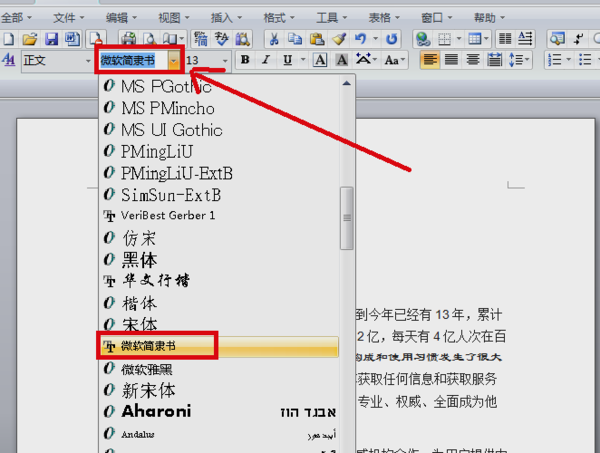
Task: Open the 窗口 menu
Action: pyautogui.click(x=437, y=18)
